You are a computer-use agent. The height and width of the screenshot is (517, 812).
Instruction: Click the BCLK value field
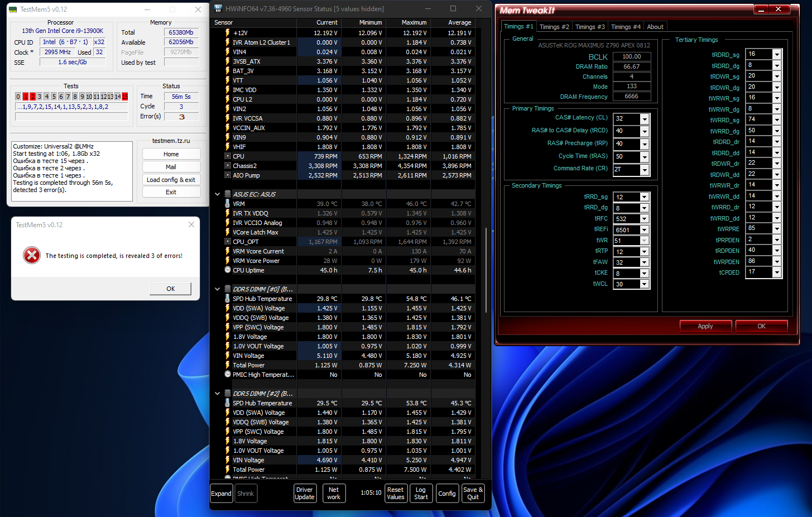click(x=632, y=57)
